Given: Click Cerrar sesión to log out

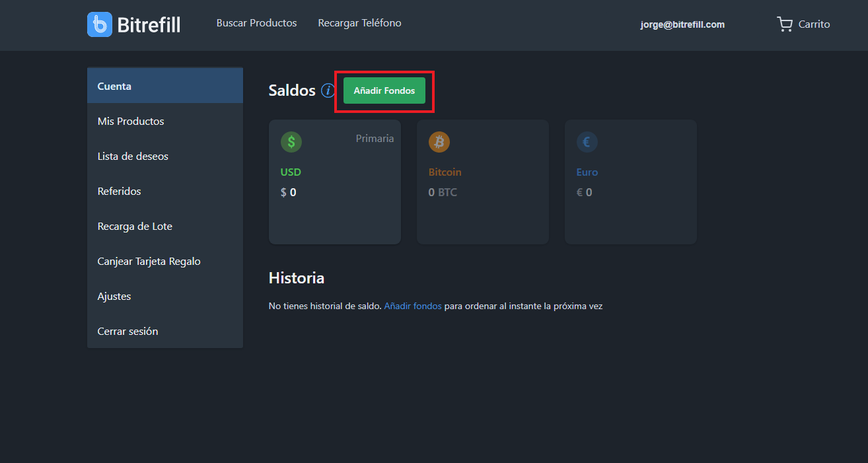Looking at the screenshot, I should (165, 331).
